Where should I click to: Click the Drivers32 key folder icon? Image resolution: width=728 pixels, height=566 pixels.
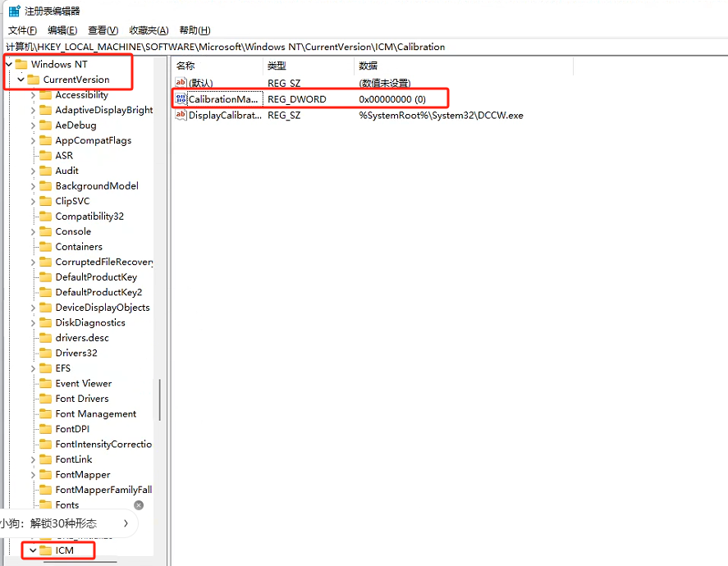click(45, 353)
